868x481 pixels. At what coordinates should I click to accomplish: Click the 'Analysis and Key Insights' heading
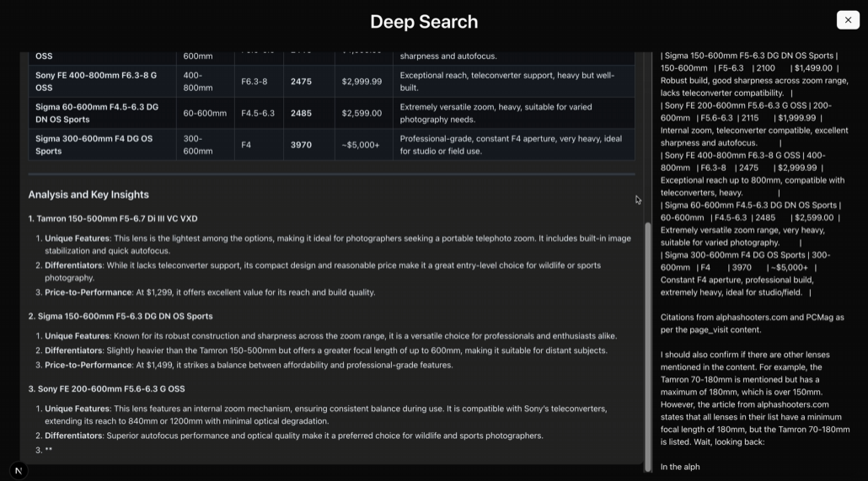[88, 195]
